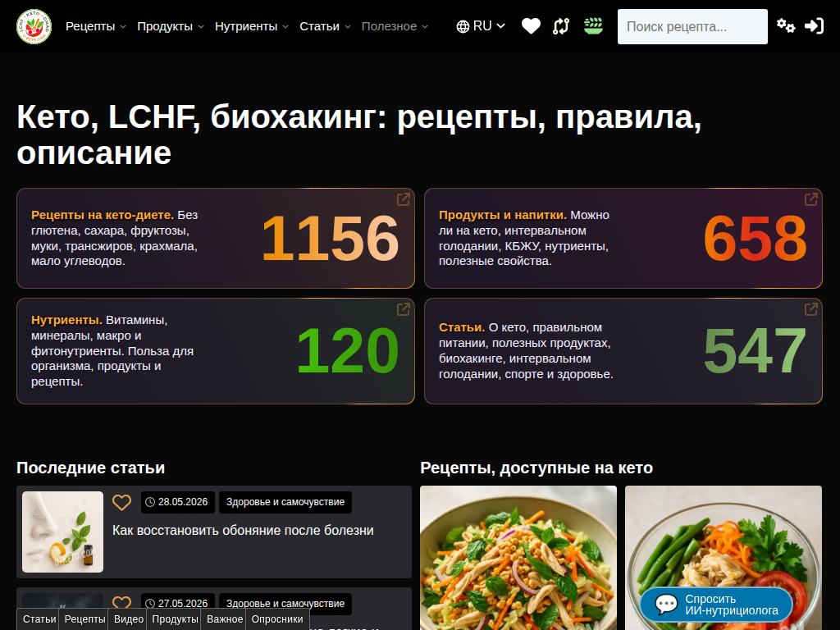Viewport: 840px width, 630px height.
Task: Click the 28.05.2026 date badge
Action: tap(178, 502)
